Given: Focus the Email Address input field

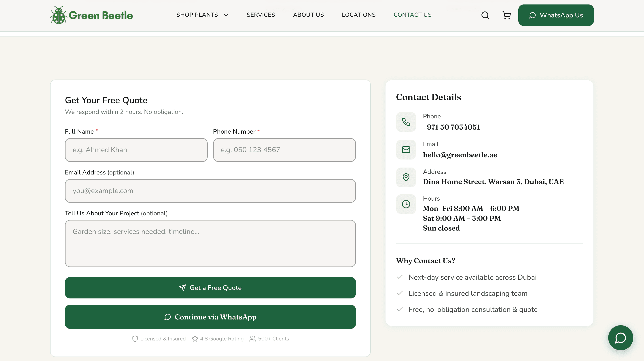Looking at the screenshot, I should [x=210, y=191].
